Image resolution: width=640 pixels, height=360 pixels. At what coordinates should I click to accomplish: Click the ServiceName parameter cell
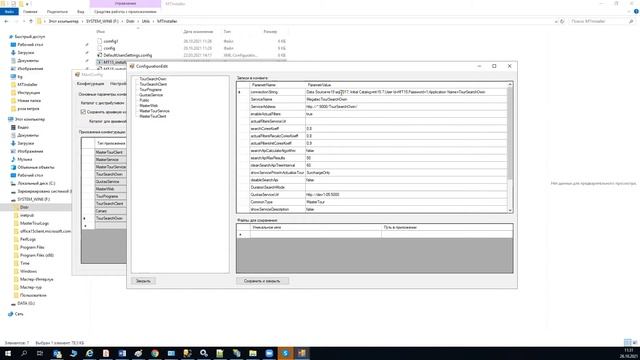tap(277, 99)
